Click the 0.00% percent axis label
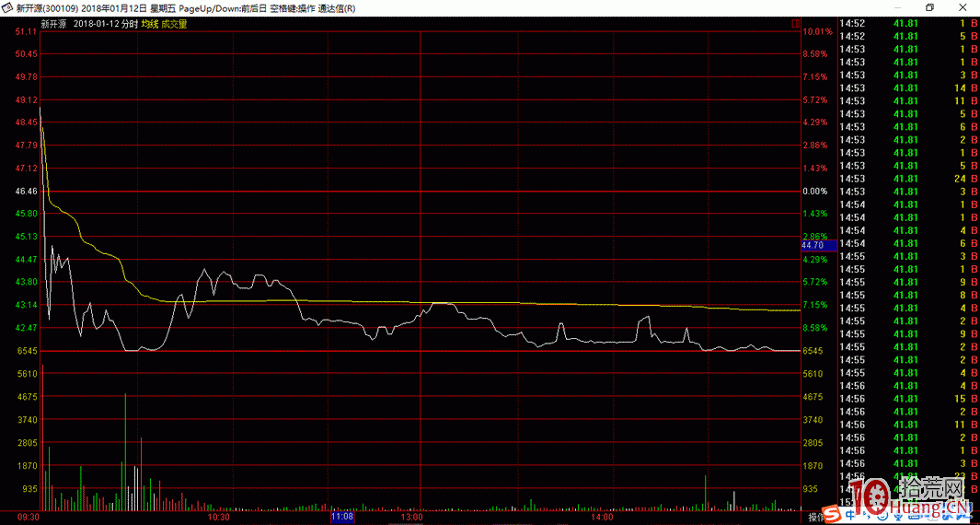 point(815,191)
